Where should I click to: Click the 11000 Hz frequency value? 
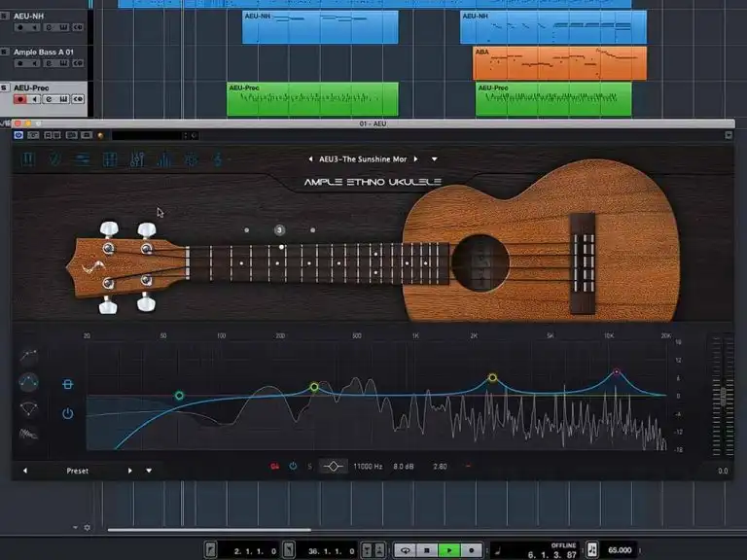click(x=368, y=467)
